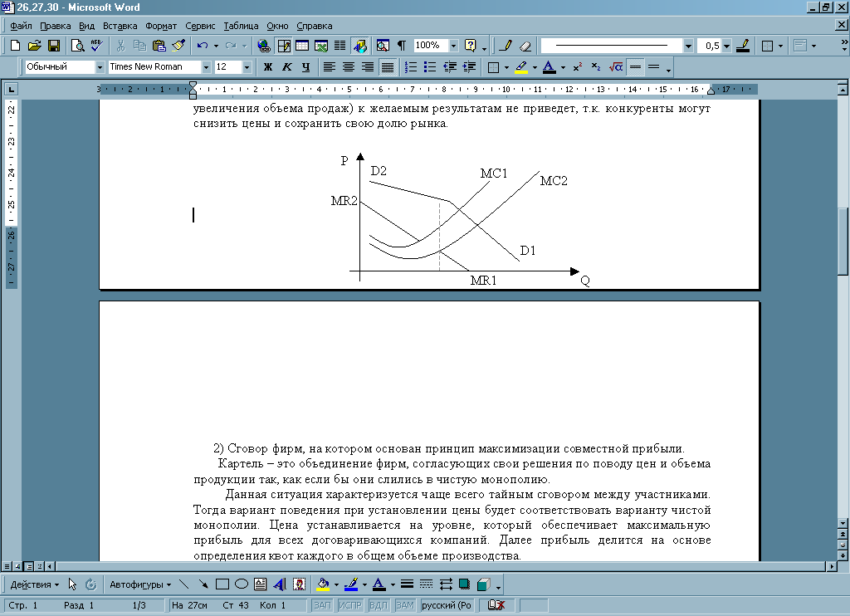Open the Справка menu

tap(315, 26)
